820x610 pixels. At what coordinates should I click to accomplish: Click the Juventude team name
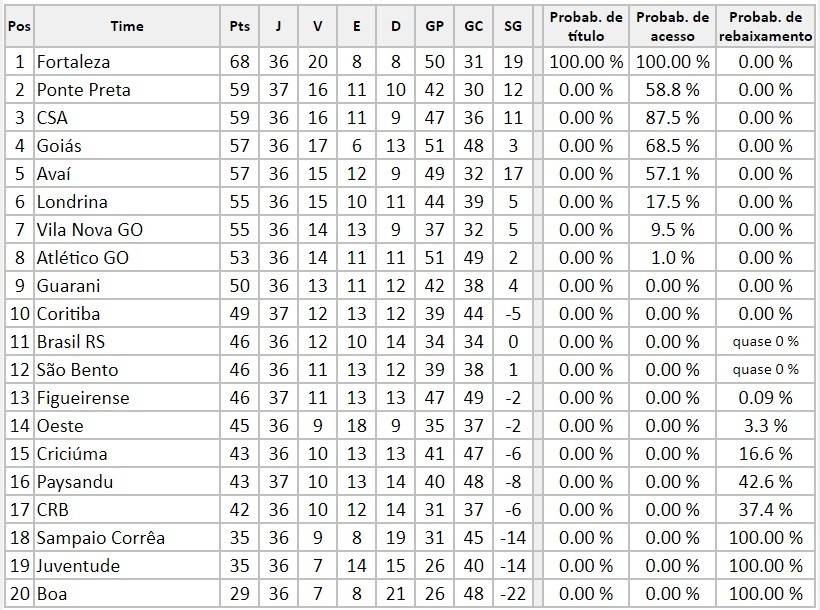[78, 566]
